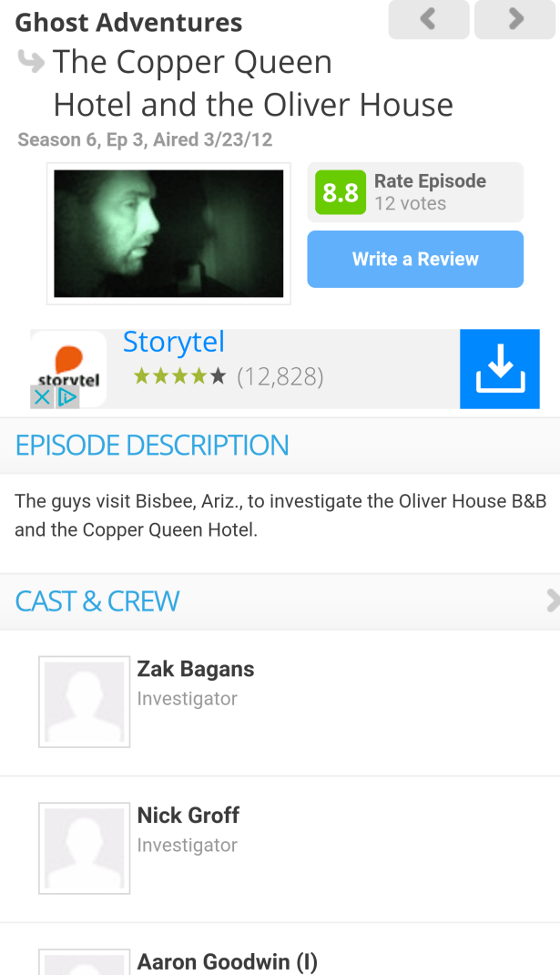
Task: Go to previous episode arrow
Action: coord(428,19)
